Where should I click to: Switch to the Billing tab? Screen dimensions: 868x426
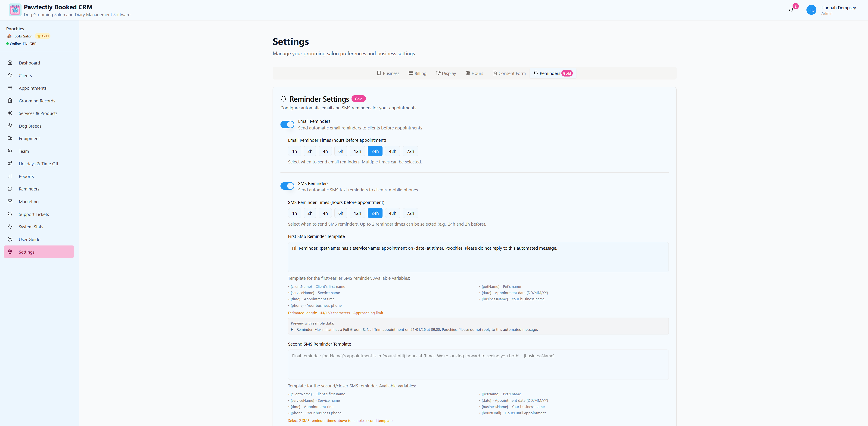[x=417, y=73]
